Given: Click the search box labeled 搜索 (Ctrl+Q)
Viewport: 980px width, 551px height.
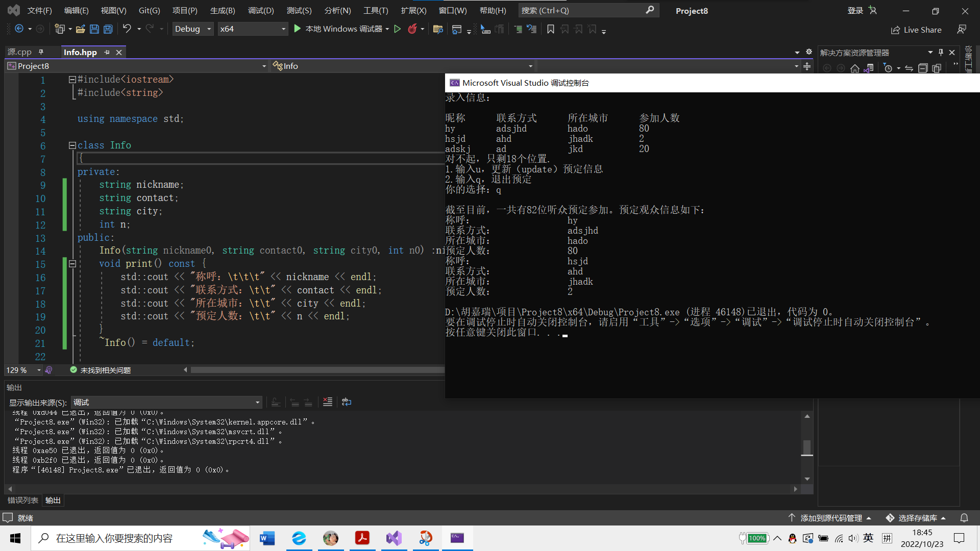Looking at the screenshot, I should [587, 10].
